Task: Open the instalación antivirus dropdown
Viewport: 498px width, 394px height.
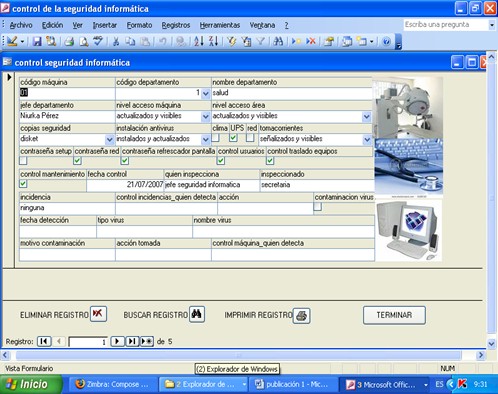Action: [206, 139]
